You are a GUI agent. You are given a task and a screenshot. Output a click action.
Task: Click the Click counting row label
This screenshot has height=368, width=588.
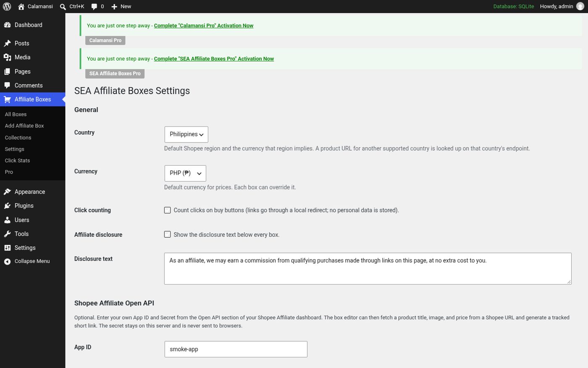coord(92,210)
